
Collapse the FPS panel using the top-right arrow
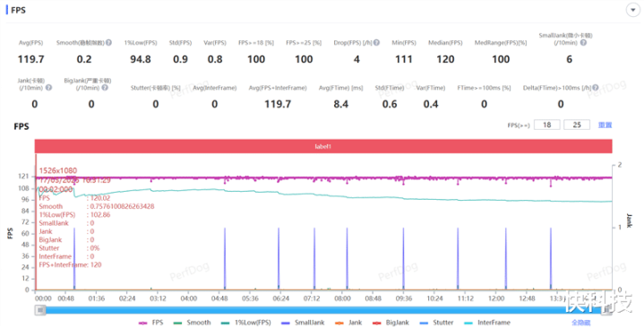[633, 10]
